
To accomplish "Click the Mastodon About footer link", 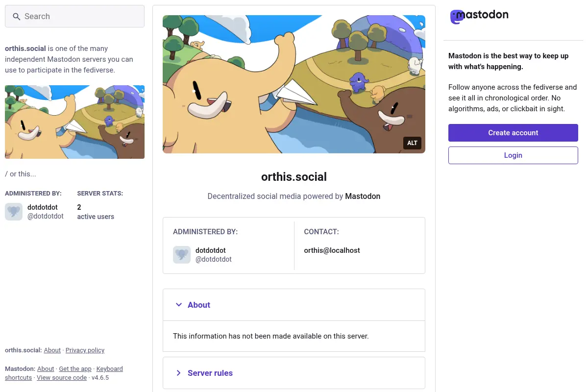I will pos(46,369).
